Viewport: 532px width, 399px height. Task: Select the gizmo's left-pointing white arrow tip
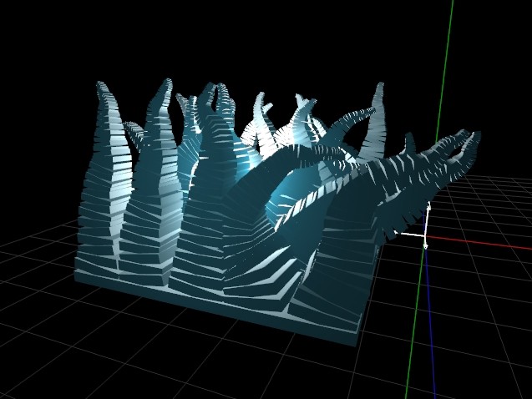396,232
